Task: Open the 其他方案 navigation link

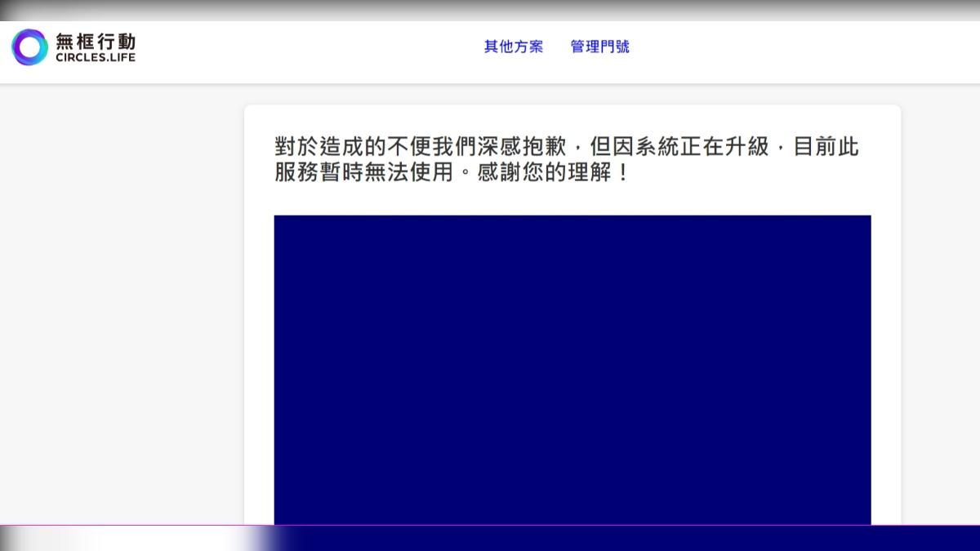Action: (x=513, y=47)
